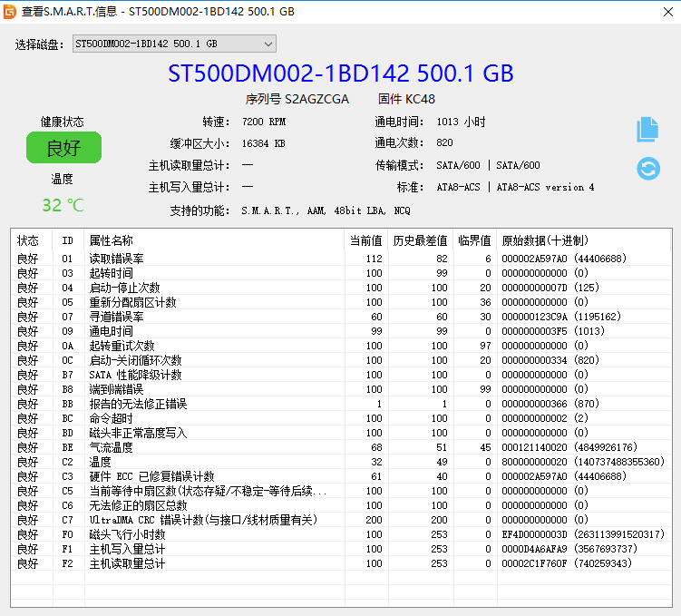Click the 16384 KB buffer size value

264,143
